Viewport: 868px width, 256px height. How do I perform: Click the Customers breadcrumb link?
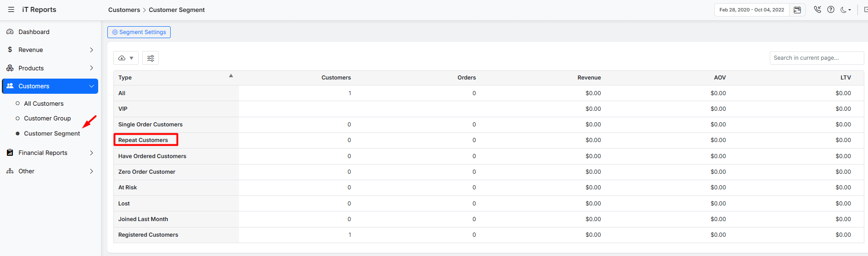pos(124,10)
